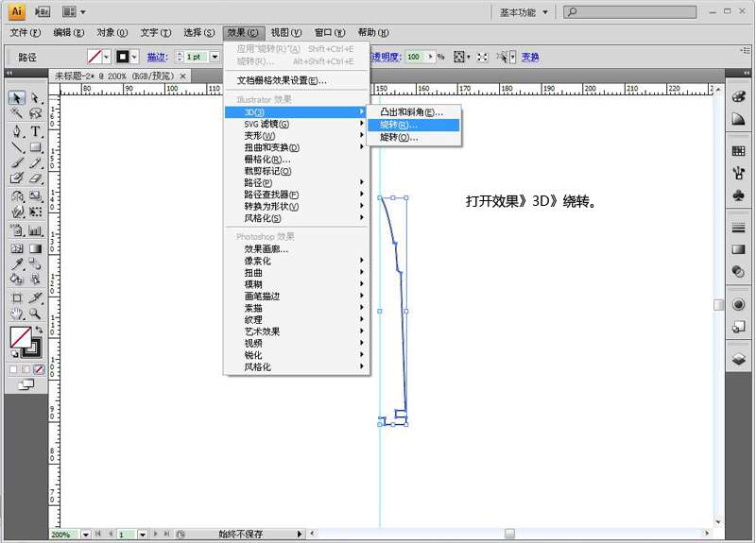Select the Column Graph tool
This screenshot has height=543, width=756.
[35, 230]
